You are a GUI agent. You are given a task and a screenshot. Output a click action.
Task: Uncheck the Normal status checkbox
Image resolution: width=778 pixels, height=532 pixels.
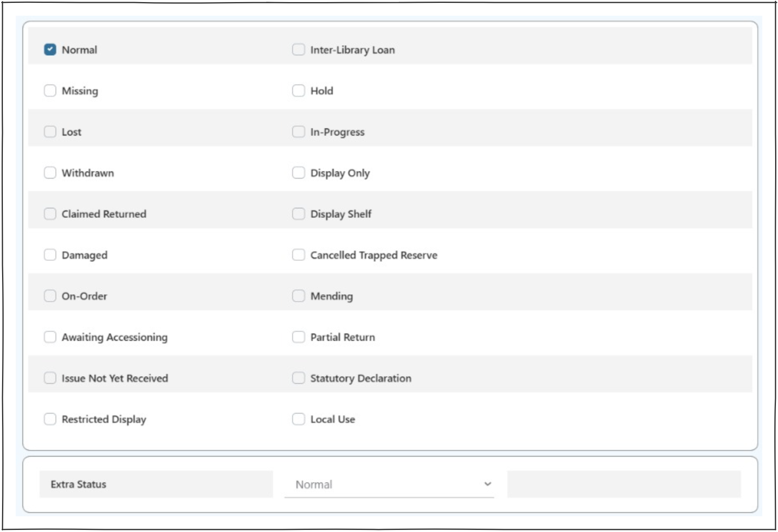(x=50, y=50)
